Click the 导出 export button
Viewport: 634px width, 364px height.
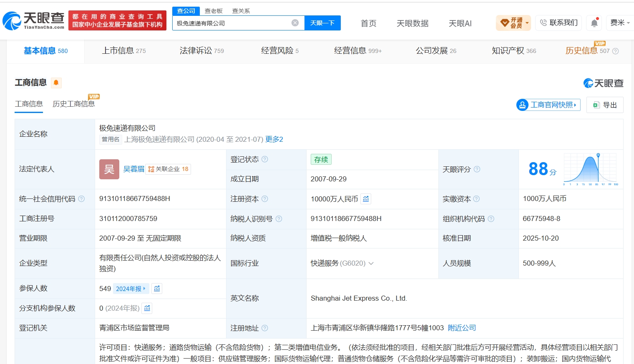pyautogui.click(x=605, y=105)
